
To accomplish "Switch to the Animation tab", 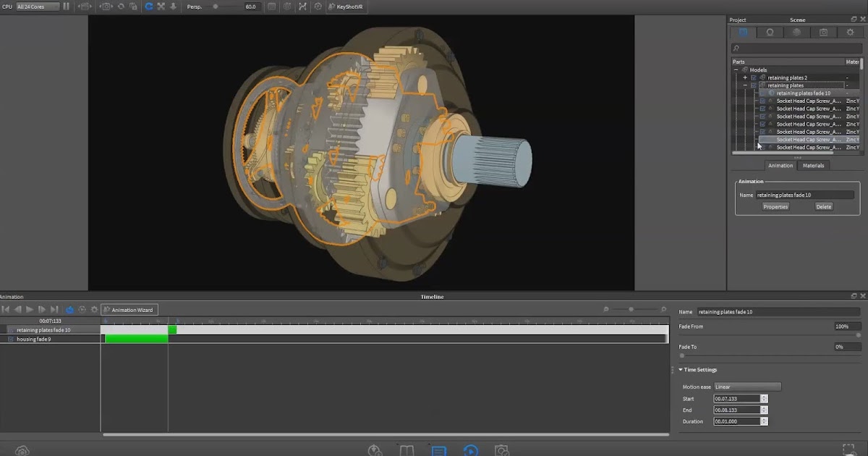I will pyautogui.click(x=780, y=166).
